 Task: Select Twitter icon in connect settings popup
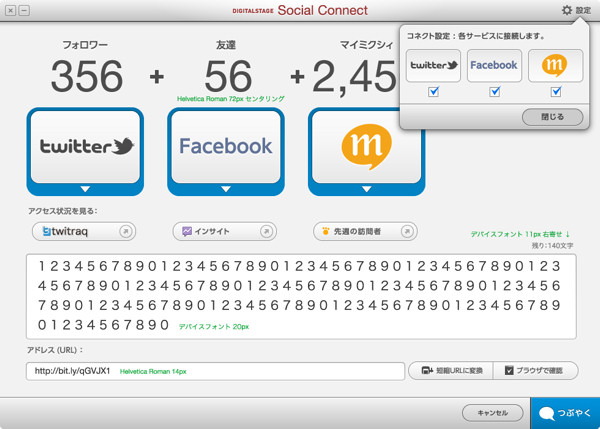[x=433, y=65]
